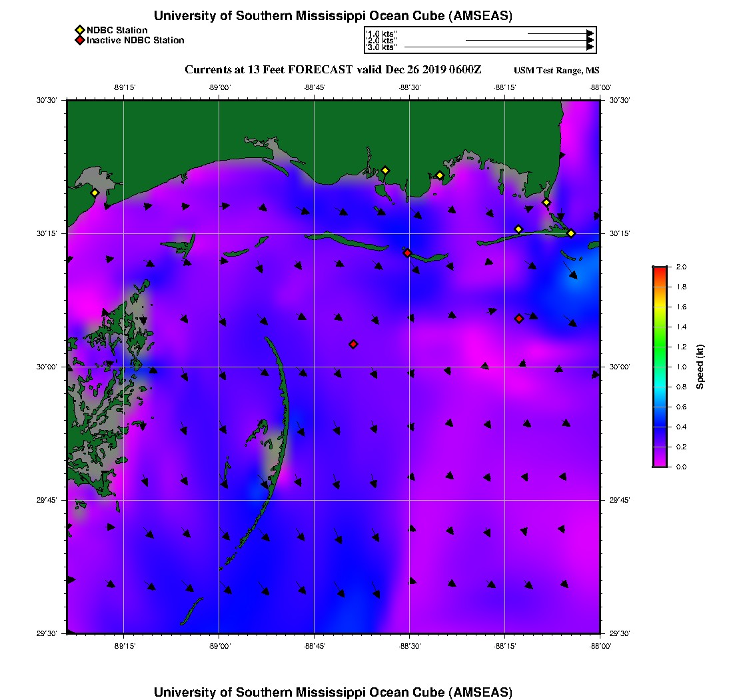Click the 1.0 kts reference arrow
733x700 pixels.
click(x=560, y=33)
